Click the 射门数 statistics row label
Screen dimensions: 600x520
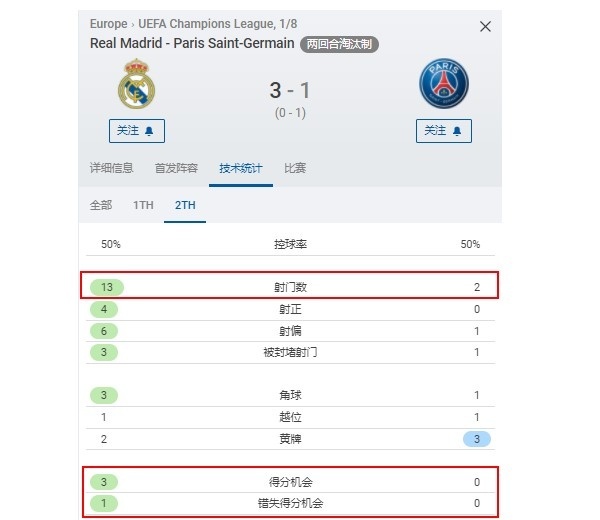click(x=290, y=287)
